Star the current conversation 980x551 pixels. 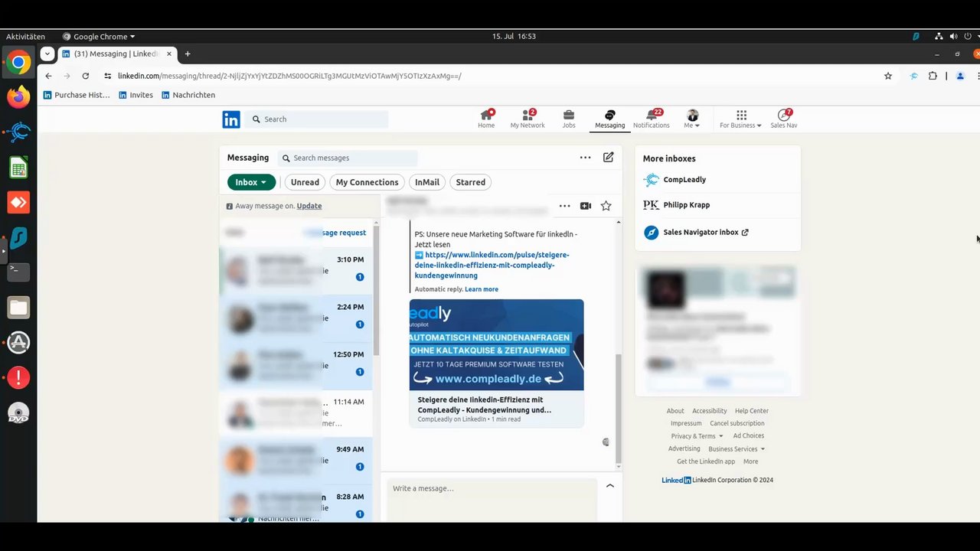606,206
